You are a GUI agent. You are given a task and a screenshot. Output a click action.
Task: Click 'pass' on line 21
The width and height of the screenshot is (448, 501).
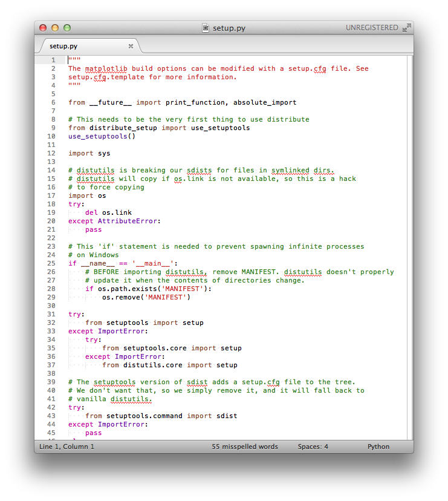93,230
